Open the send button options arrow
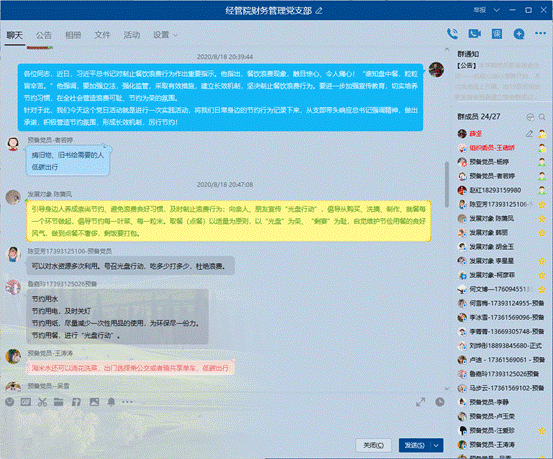This screenshot has height=459, width=553. pos(437,445)
